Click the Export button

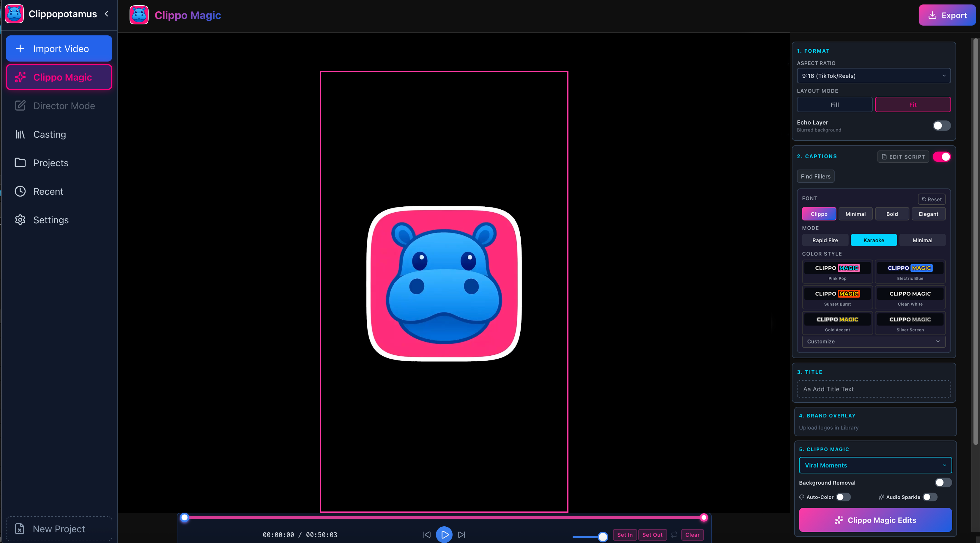947,15
